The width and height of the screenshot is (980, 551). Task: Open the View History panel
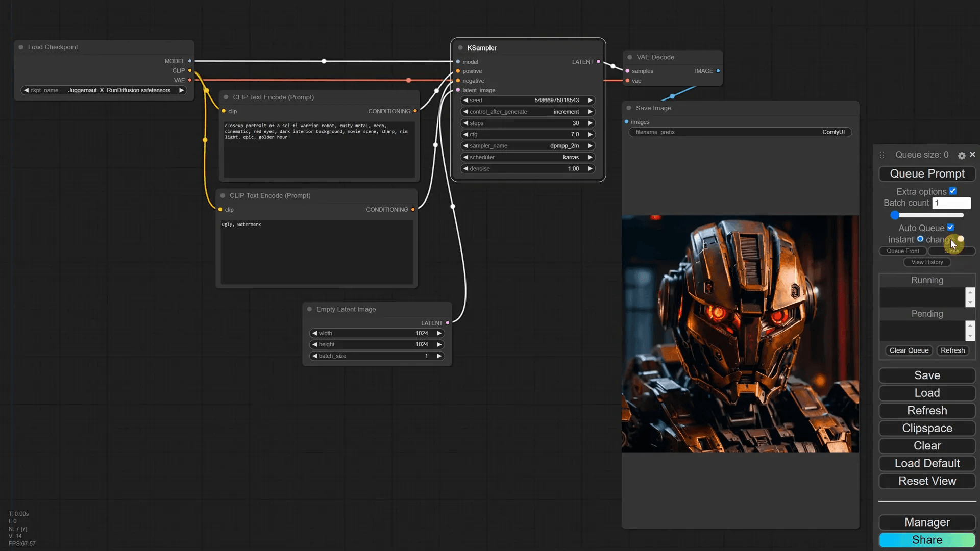(927, 262)
